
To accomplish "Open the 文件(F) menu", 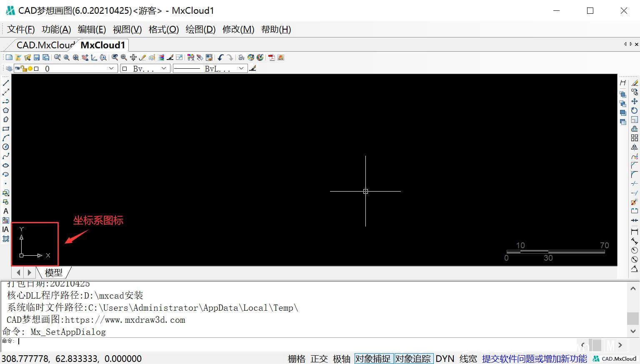I will point(21,30).
